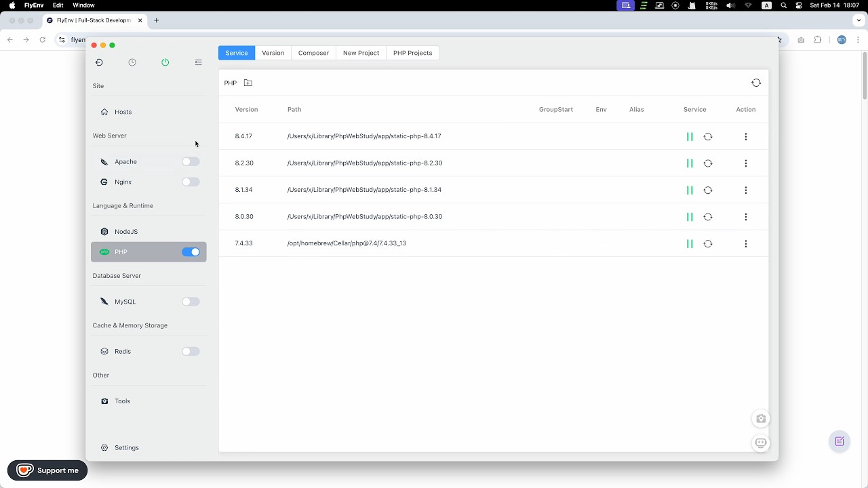Screen dimensions: 868x488
Task: Open the PHP folder add icon
Action: (x=248, y=83)
